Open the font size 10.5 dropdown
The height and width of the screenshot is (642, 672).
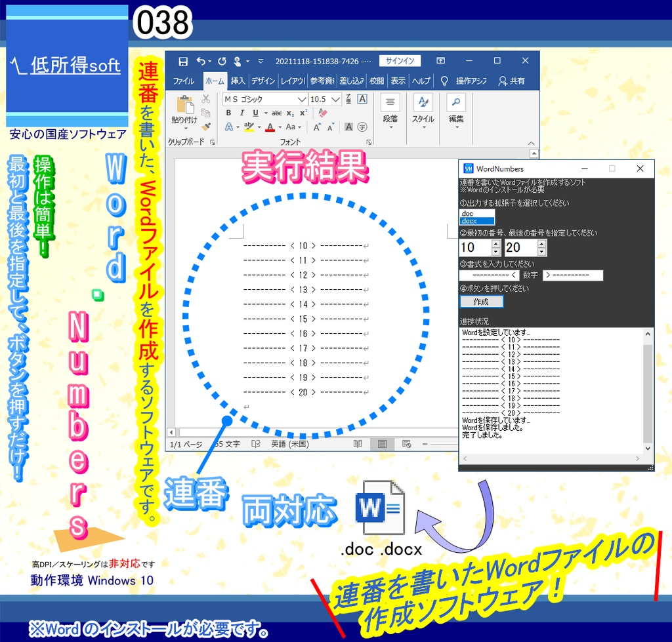[335, 99]
